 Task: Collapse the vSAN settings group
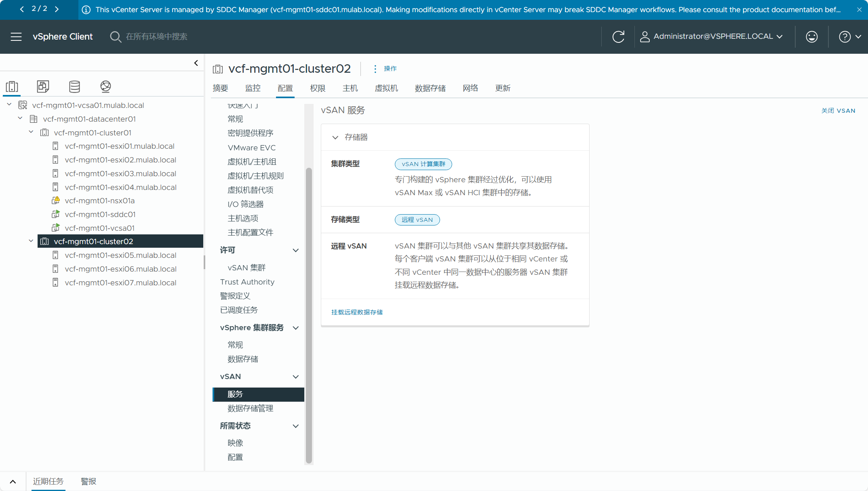tap(296, 377)
